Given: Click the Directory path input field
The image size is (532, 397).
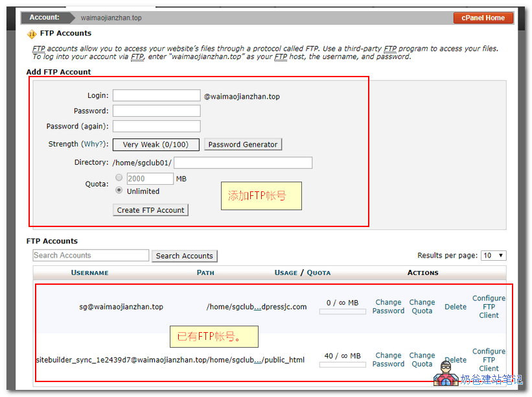Looking at the screenshot, I should click(242, 163).
